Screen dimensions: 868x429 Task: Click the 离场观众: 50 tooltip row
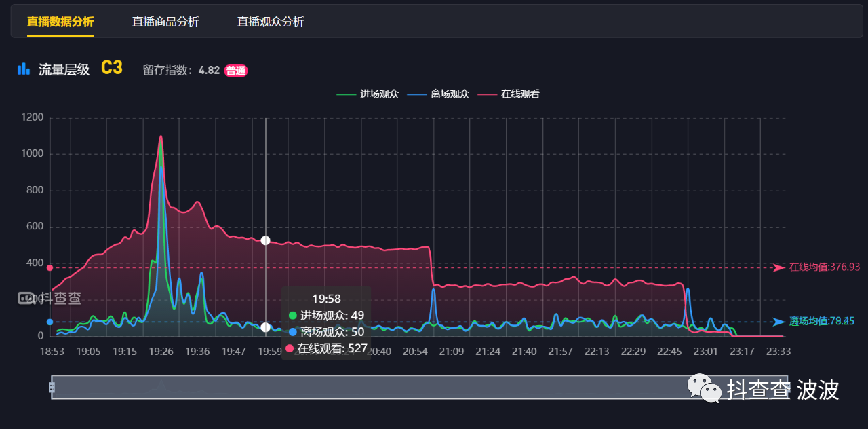tap(327, 332)
